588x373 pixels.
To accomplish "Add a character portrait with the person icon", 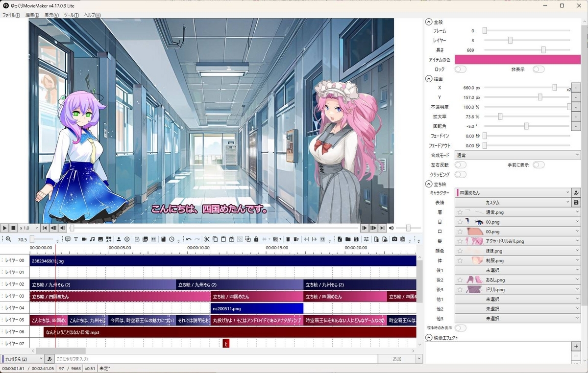I will pos(119,239).
